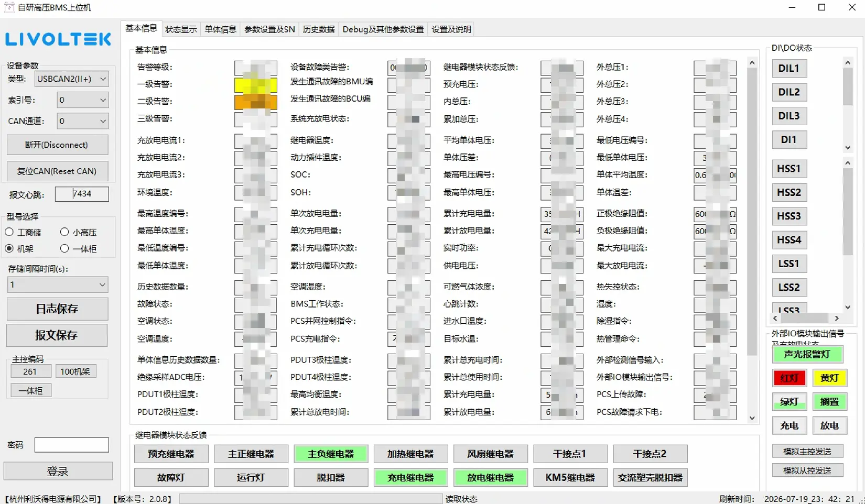The width and height of the screenshot is (865, 504).
Task: Toggle the 预充继电器 indicator
Action: (x=171, y=454)
